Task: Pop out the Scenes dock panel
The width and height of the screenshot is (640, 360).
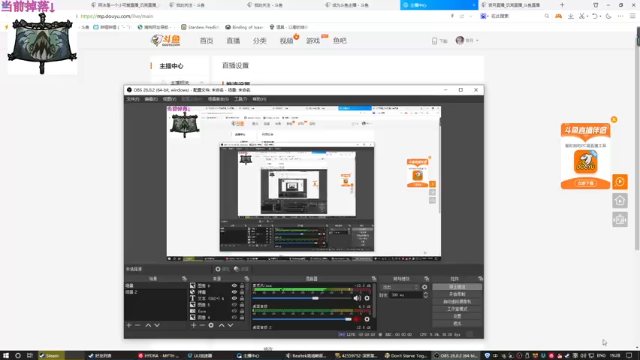Action: pos(184,278)
